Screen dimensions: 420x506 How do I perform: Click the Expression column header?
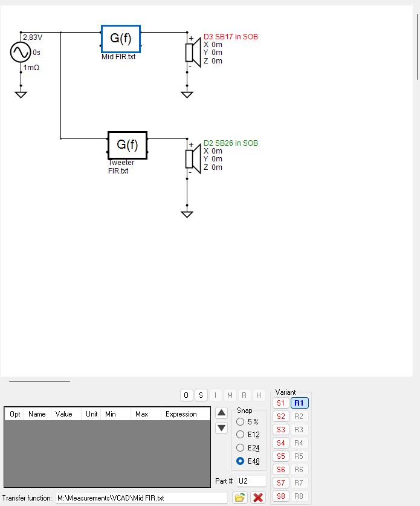186,414
